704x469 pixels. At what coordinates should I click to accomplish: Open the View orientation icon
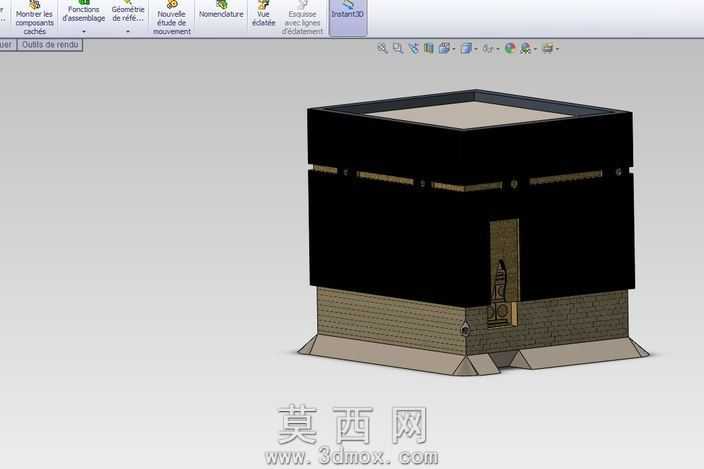coord(444,48)
